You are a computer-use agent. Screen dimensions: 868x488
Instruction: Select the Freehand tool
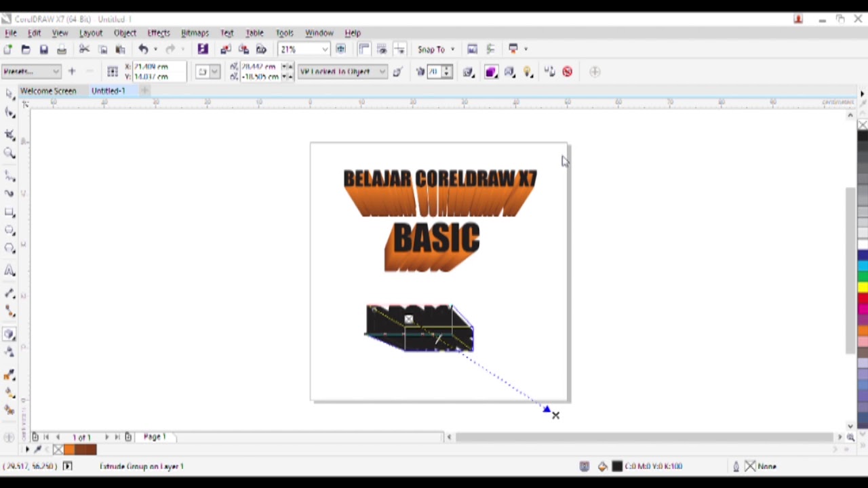(x=9, y=176)
